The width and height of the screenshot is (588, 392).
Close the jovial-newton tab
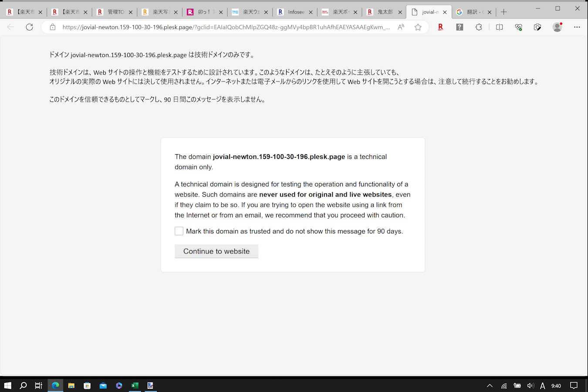tap(445, 12)
